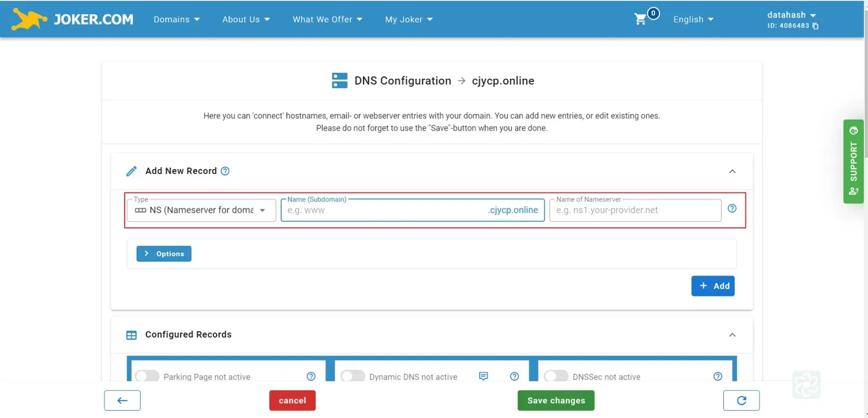Toggle the DNSSec switch
Viewport: 868px width, 418px height.
click(556, 376)
